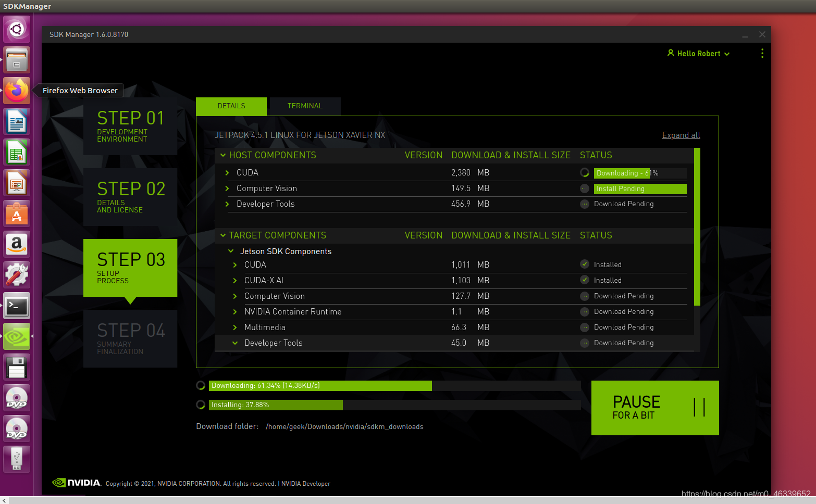Click the 1,103 MB size for CUDA-X AI
Viewport: 816px width, 504px height.
pyautogui.click(x=470, y=281)
